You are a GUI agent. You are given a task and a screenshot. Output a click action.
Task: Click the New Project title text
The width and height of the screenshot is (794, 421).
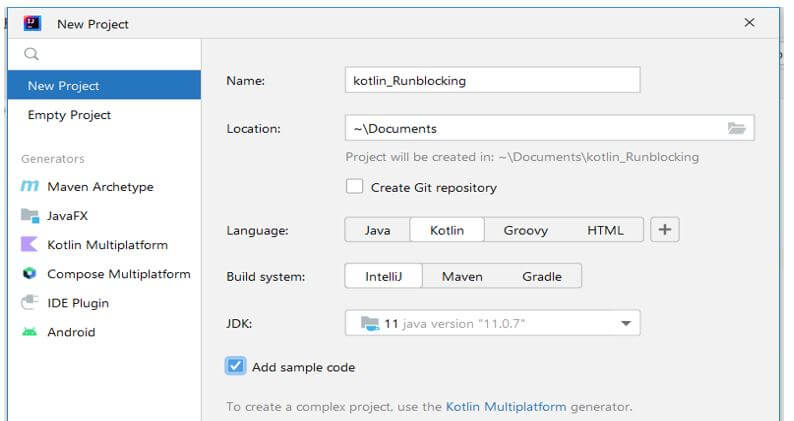[x=93, y=24]
